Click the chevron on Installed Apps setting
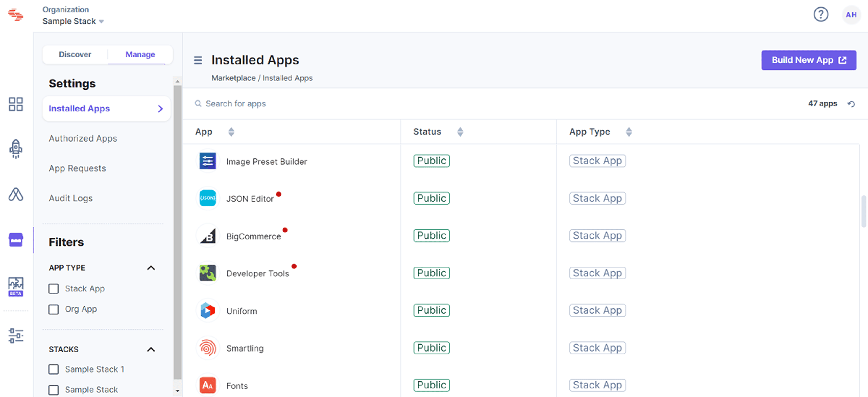The height and width of the screenshot is (397, 868). point(160,109)
